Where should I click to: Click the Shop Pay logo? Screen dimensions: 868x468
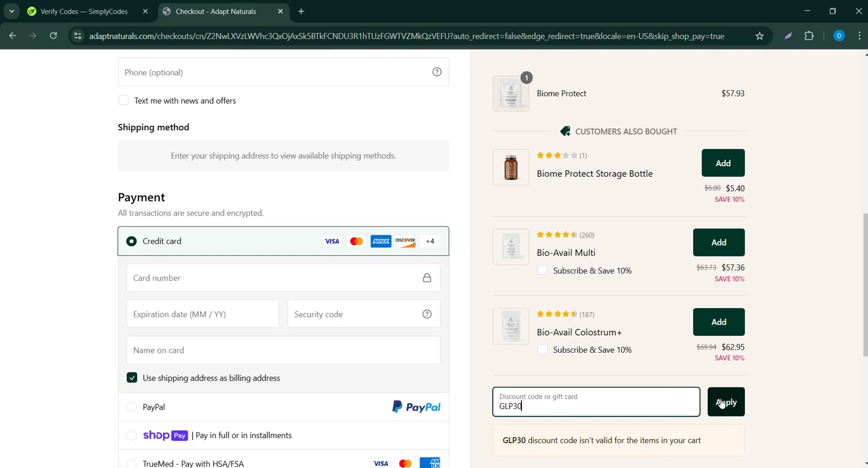click(165, 436)
